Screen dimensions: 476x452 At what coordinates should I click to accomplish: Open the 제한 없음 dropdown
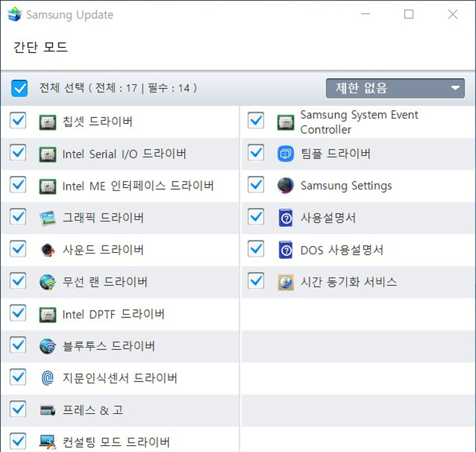[395, 88]
